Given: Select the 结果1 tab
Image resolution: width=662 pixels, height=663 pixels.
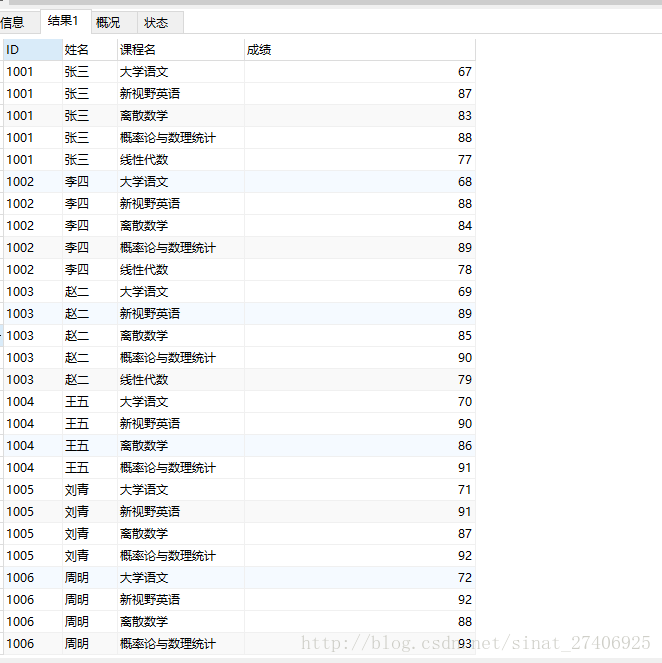Looking at the screenshot, I should [x=66, y=21].
